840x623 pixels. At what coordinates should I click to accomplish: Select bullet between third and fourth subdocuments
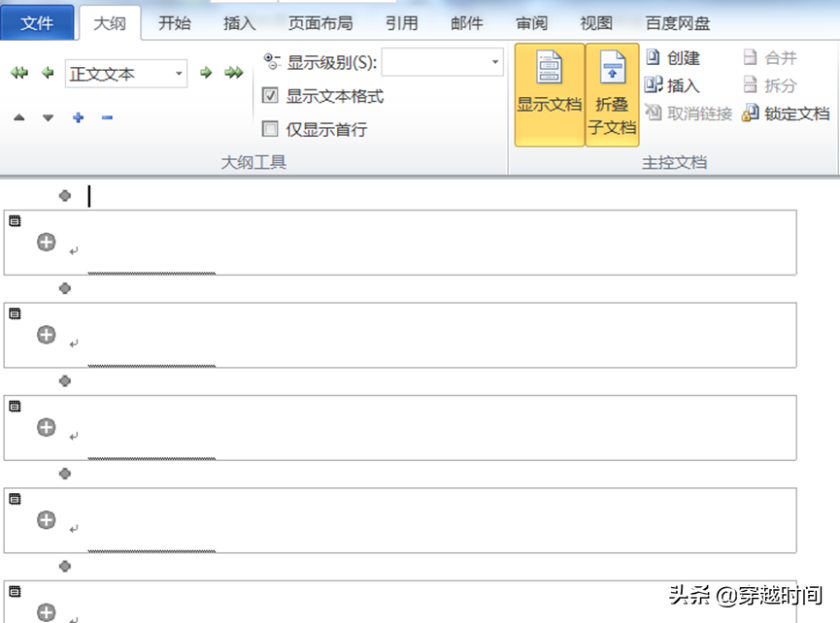click(65, 474)
